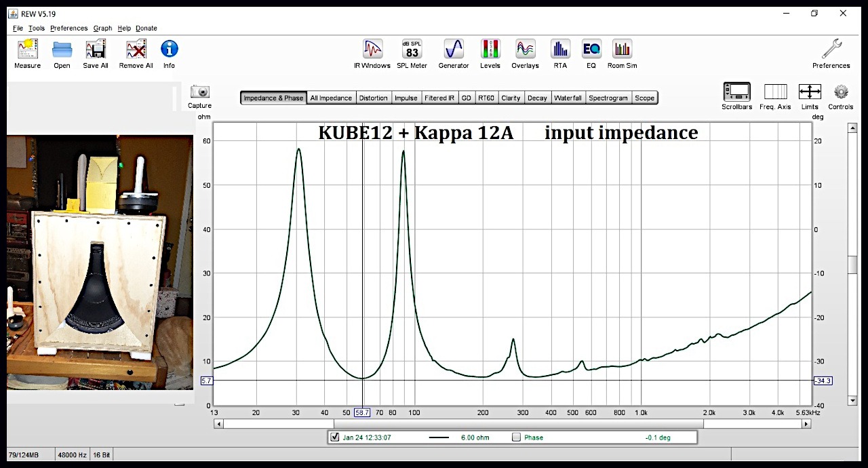Click the 6.00 ohm legend value
The image size is (868, 468).
475,438
